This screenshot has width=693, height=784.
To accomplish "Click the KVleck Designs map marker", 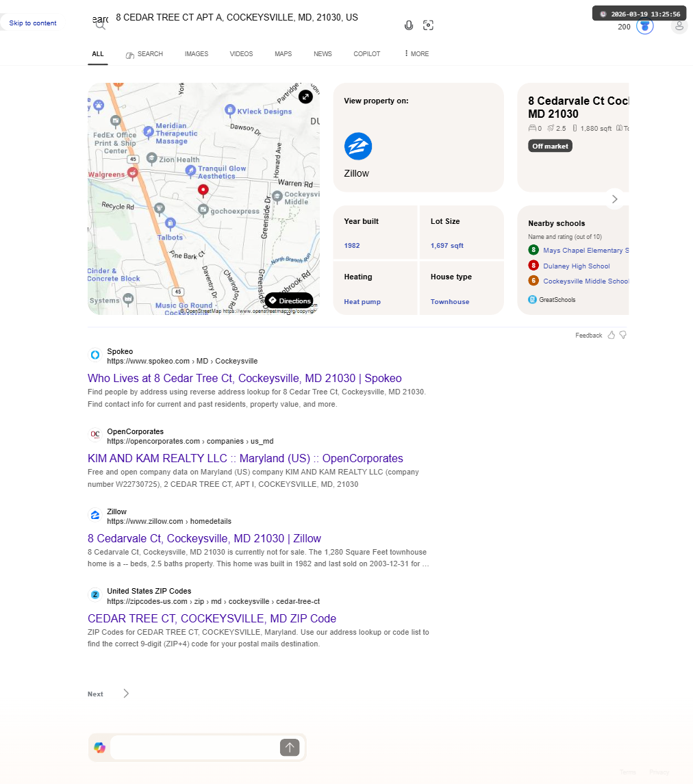I will pos(230,110).
